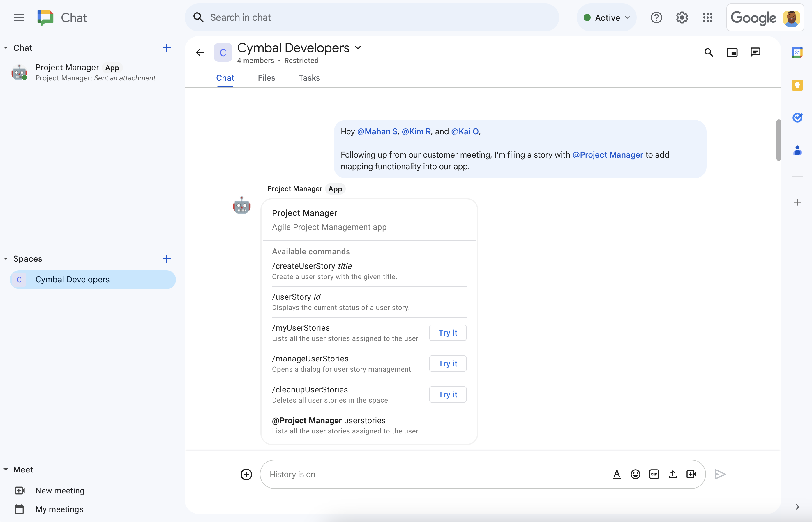Image resolution: width=812 pixels, height=522 pixels.
Task: Try the /myUserStories command
Action: 447,332
